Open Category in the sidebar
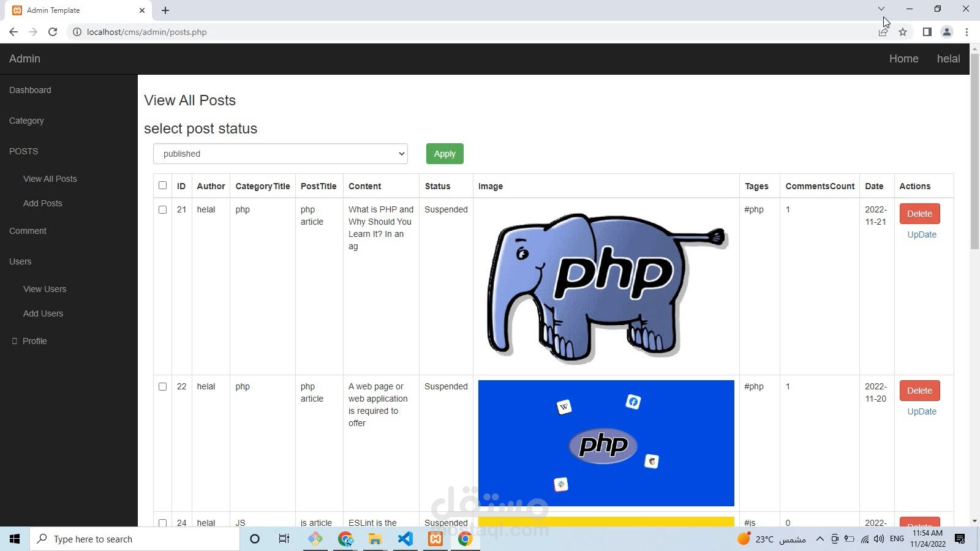The image size is (980, 551). [26, 121]
